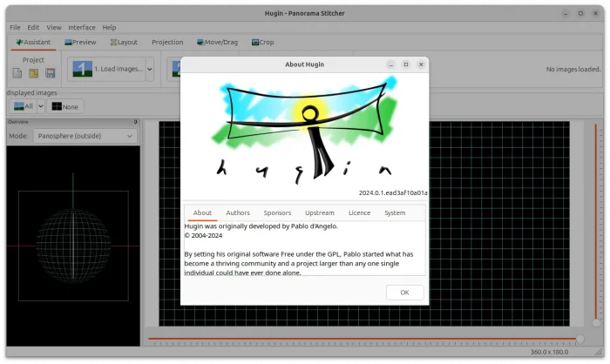The height and width of the screenshot is (364, 610).
Task: Click the '© 2004-2024' text in the About dialog
Action: pos(203,235)
